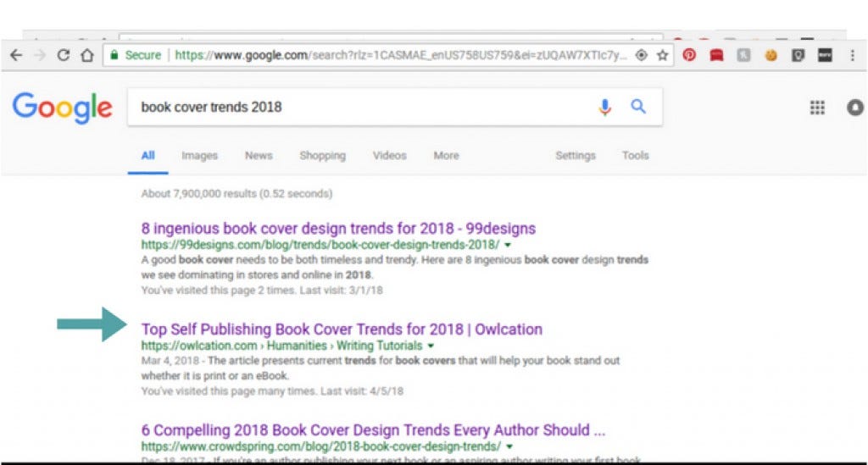Click 'About 7,900,000 results' text
Image resolution: width=868 pixels, height=465 pixels.
pyautogui.click(x=236, y=193)
